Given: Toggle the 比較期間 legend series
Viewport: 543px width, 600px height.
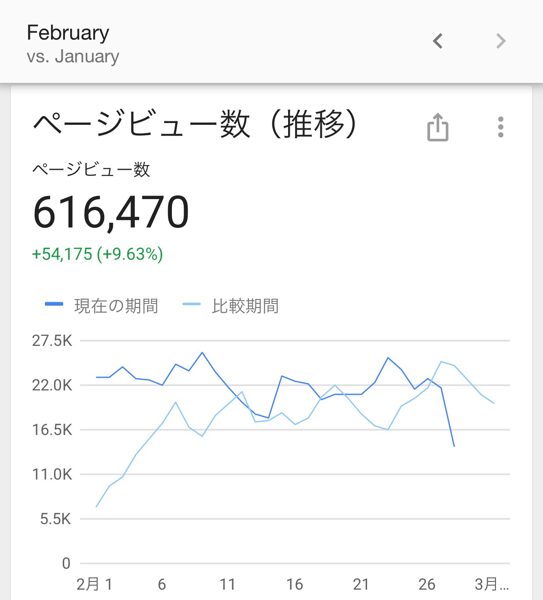Looking at the screenshot, I should pyautogui.click(x=231, y=306).
